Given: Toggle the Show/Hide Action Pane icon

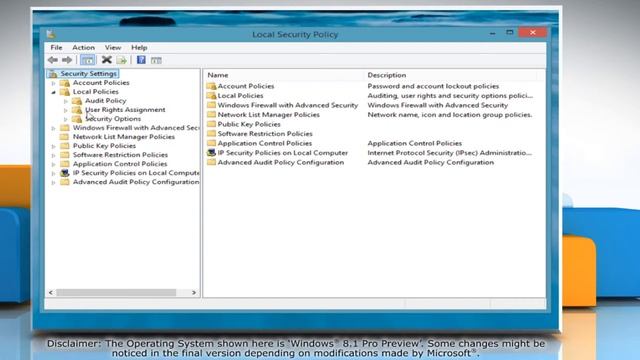Looking at the screenshot, I should point(156,60).
